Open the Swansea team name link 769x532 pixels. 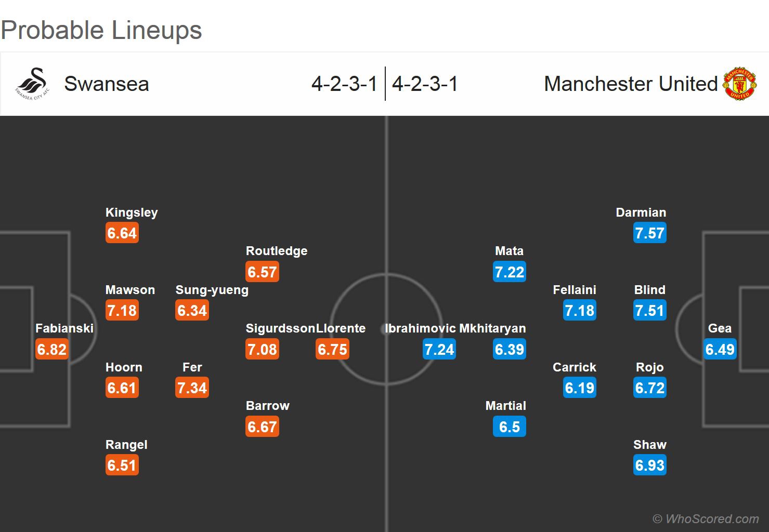pos(107,84)
